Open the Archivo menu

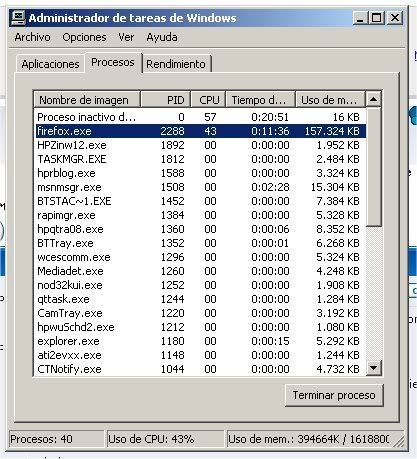coord(32,37)
